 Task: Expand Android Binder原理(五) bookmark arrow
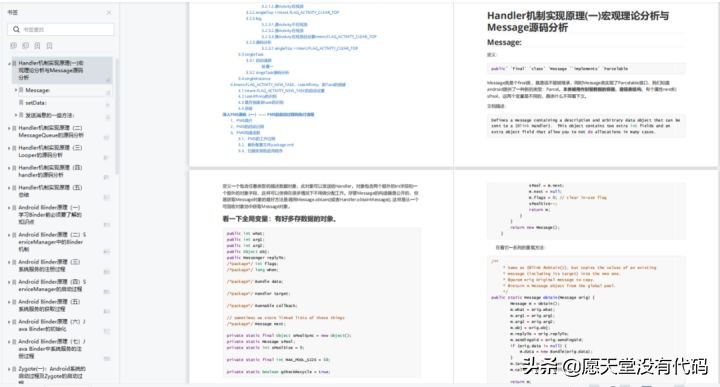pyautogui.click(x=9, y=302)
